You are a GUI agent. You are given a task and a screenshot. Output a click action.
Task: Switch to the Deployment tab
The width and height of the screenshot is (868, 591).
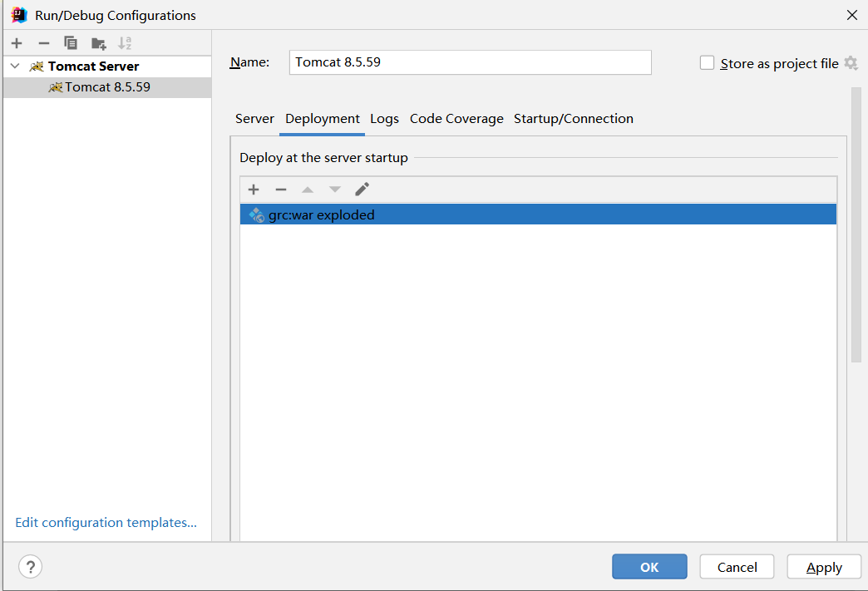(323, 119)
